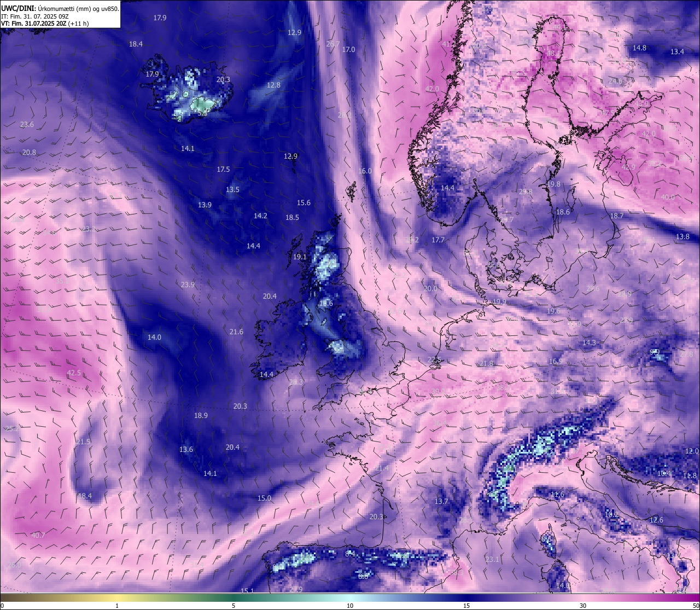Click the color scale tick label '1'
The height and width of the screenshot is (610, 700).
pyautogui.click(x=117, y=606)
